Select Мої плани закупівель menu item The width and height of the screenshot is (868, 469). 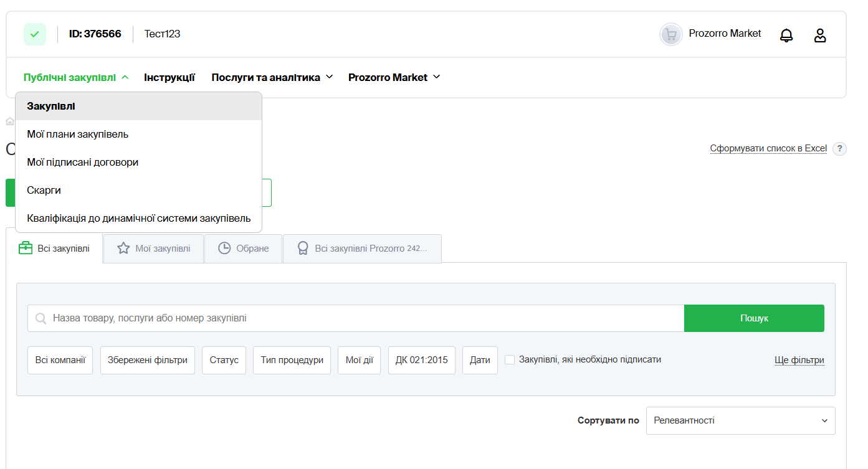click(78, 135)
